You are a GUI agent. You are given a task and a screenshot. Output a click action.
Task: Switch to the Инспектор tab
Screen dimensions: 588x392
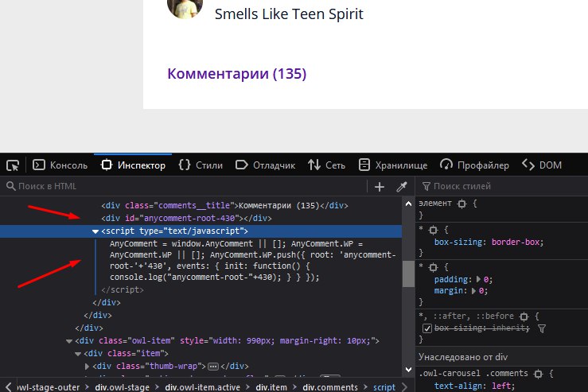pos(133,165)
